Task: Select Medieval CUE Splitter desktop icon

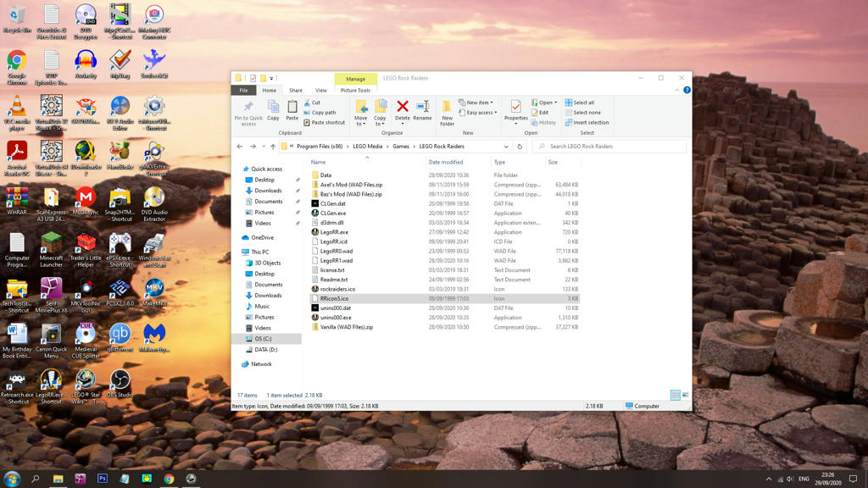Action: point(86,341)
